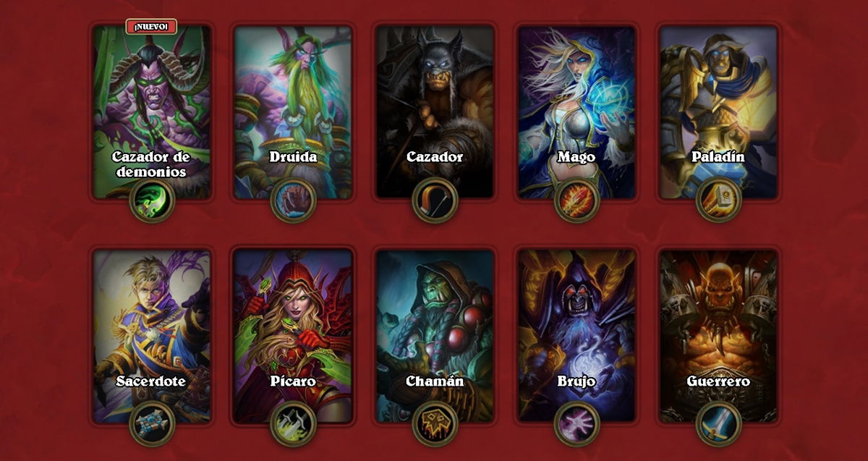Viewport: 868px width, 461px height.
Task: Click the Paladín class name label
Action: (x=718, y=156)
